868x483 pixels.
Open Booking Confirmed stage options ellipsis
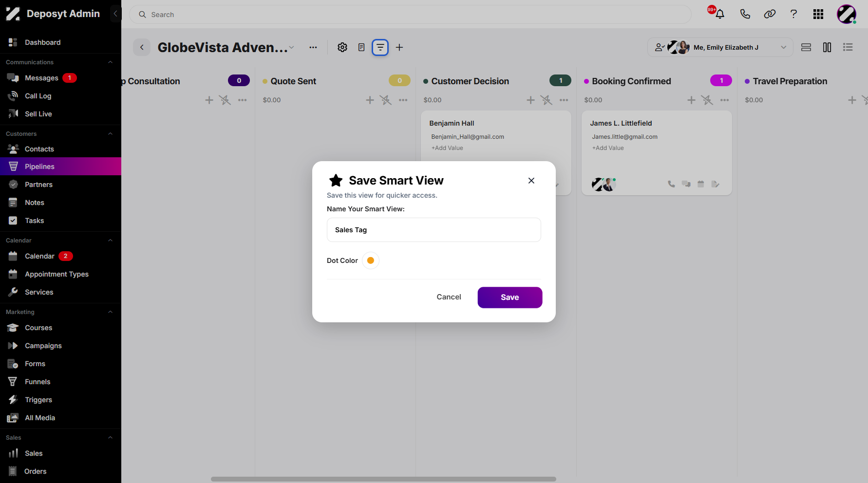click(724, 100)
